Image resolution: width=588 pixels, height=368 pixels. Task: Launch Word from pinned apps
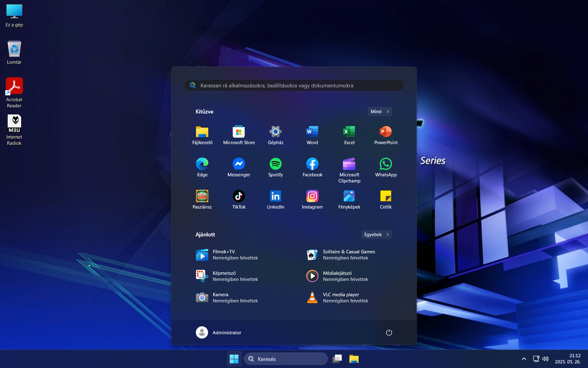(312, 135)
